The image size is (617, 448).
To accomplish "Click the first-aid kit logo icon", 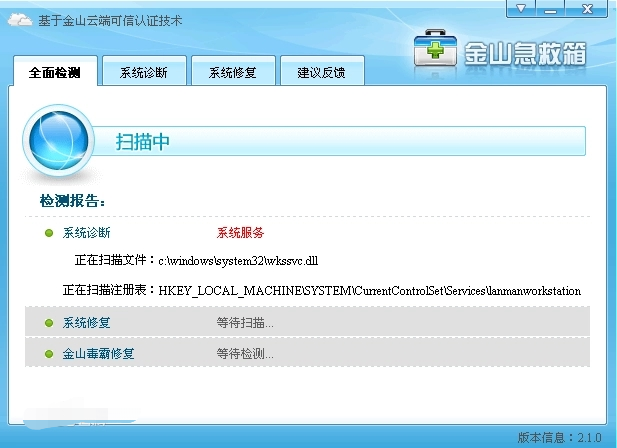I will pos(435,48).
